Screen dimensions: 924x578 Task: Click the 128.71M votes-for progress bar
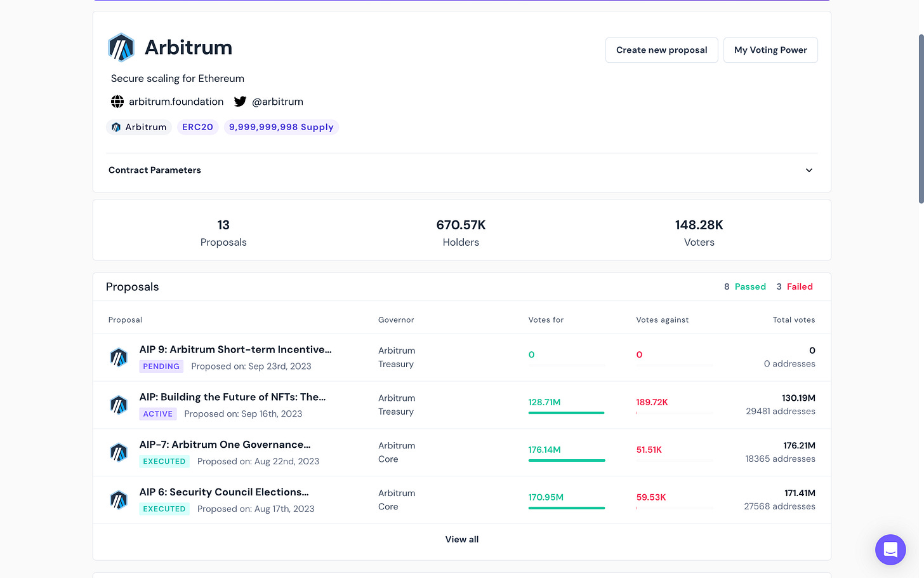(x=567, y=413)
